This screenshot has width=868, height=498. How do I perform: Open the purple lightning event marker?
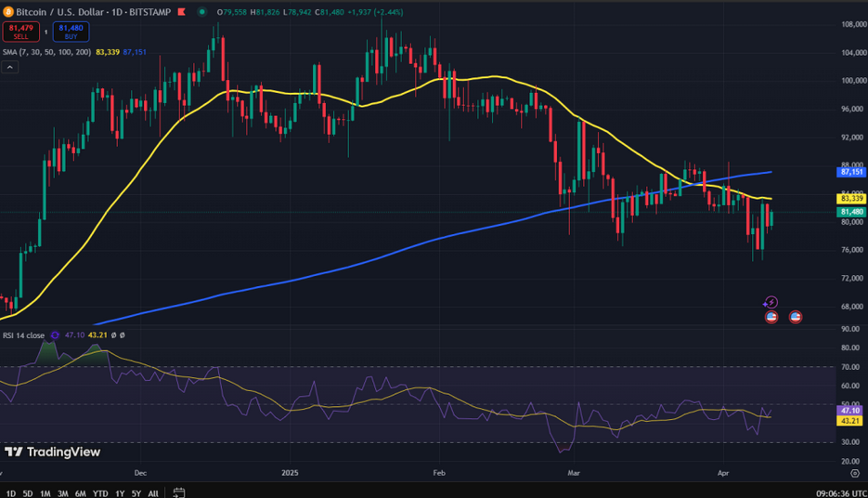tap(771, 303)
